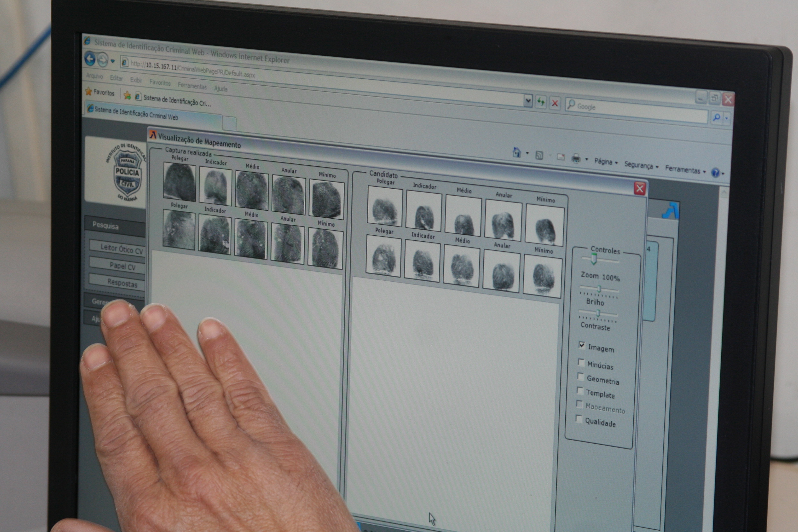Click the refresh page icon

pos(541,102)
